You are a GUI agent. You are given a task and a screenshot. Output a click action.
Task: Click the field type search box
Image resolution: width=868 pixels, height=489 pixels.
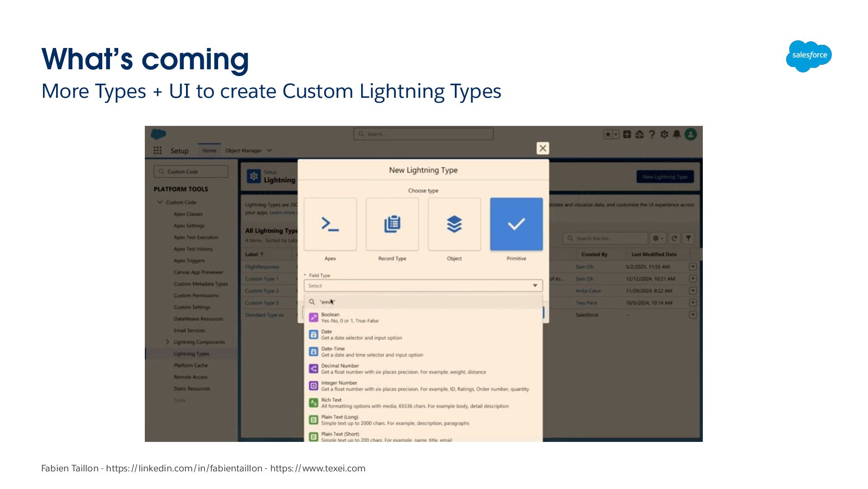click(423, 302)
